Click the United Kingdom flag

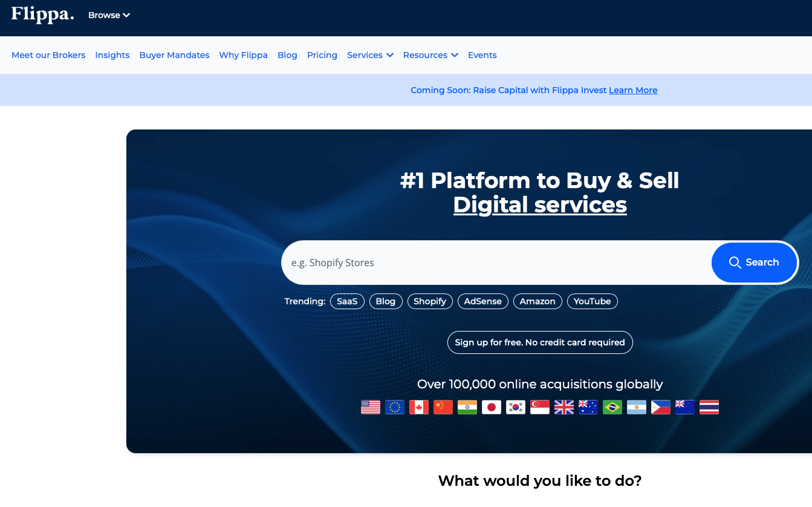tap(564, 407)
